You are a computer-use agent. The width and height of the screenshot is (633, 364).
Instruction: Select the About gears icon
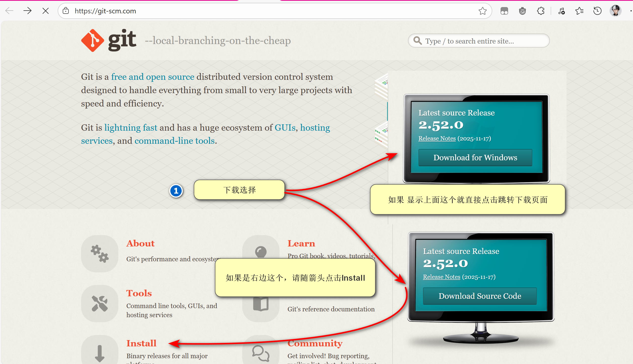pos(100,253)
